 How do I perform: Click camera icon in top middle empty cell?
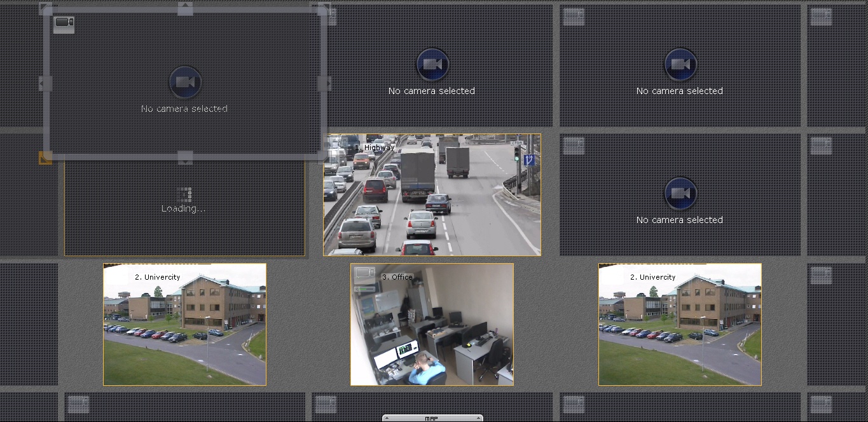[432, 64]
